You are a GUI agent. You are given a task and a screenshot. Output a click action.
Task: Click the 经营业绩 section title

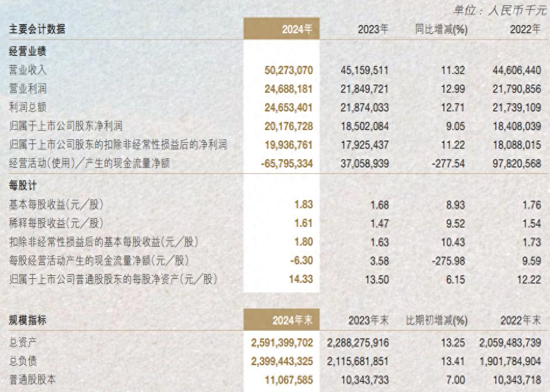click(x=27, y=51)
